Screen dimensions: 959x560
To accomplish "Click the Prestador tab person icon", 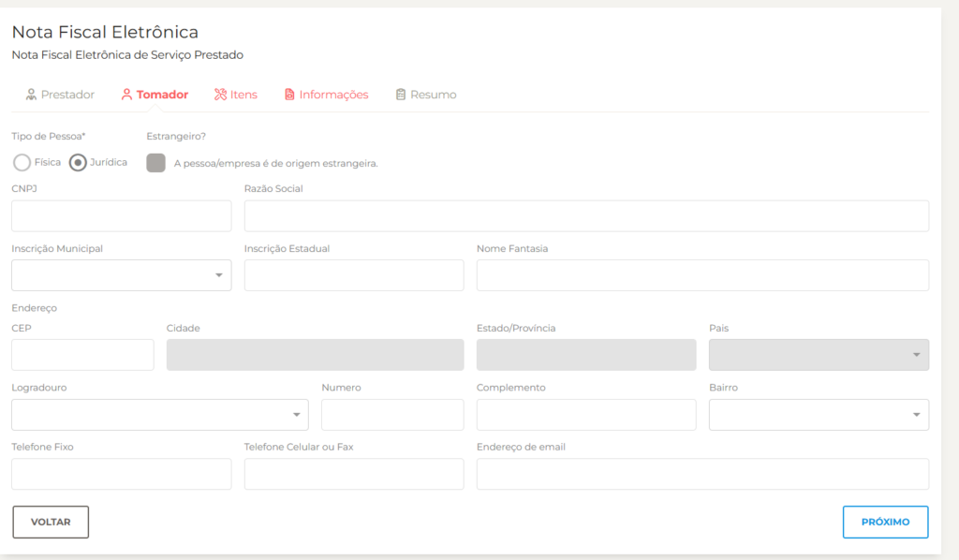I will (31, 95).
